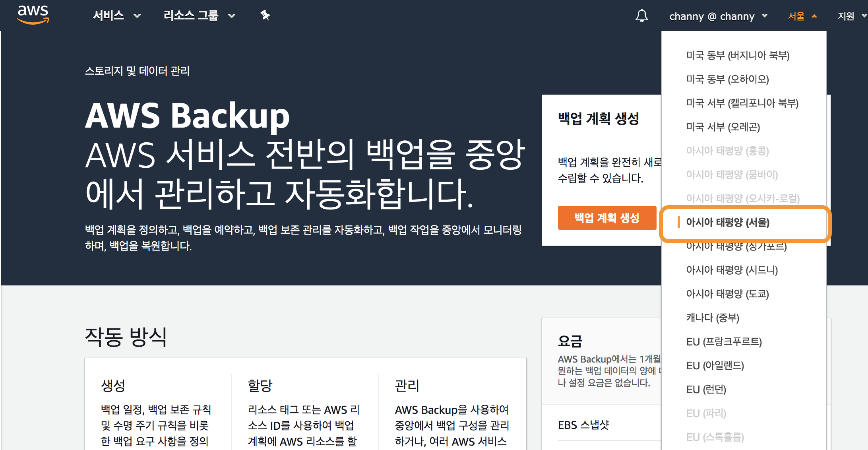Click the pin shortcut icon in navbar
The width and height of the screenshot is (868, 450).
coord(265,16)
